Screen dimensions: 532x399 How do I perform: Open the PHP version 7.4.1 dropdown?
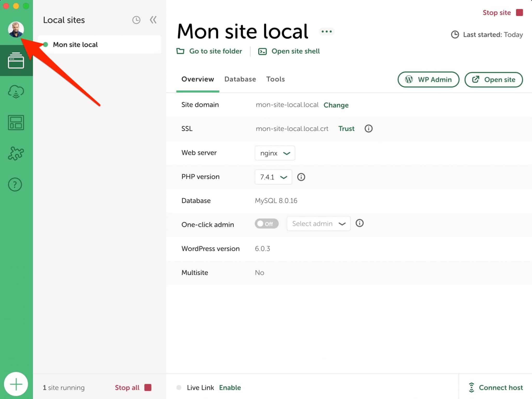[273, 177]
